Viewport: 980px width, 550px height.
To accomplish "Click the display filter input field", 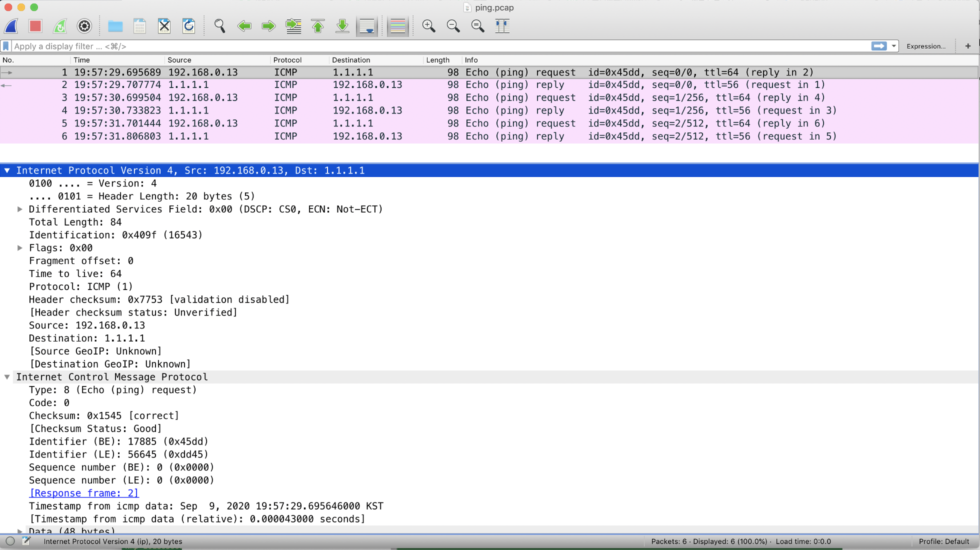I will (440, 46).
